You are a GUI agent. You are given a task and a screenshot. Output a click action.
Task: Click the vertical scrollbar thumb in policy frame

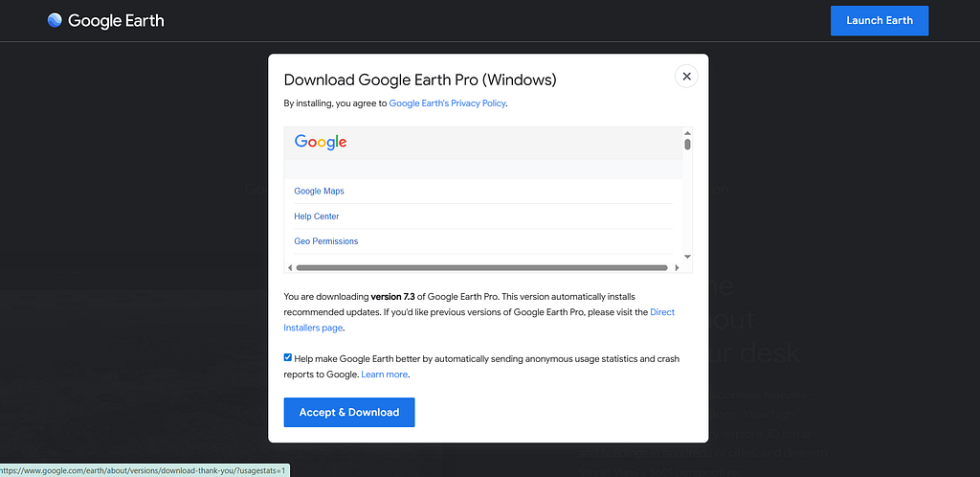[687, 145]
